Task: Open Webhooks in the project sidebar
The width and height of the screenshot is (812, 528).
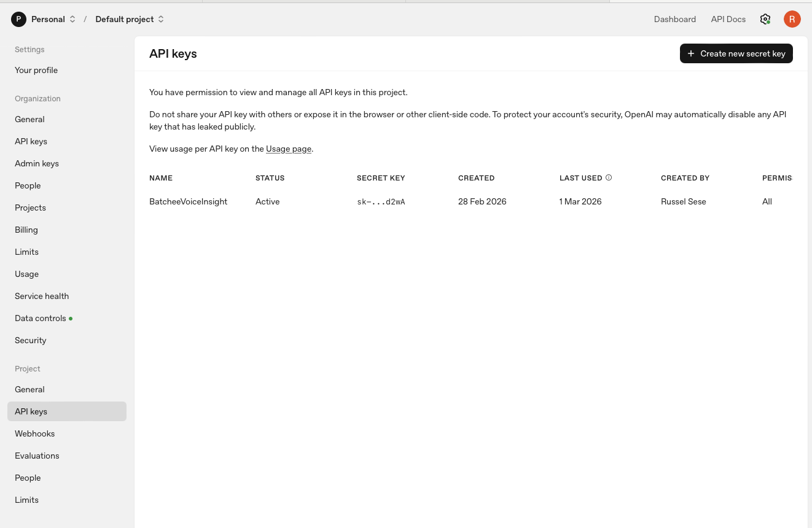Action: click(34, 433)
